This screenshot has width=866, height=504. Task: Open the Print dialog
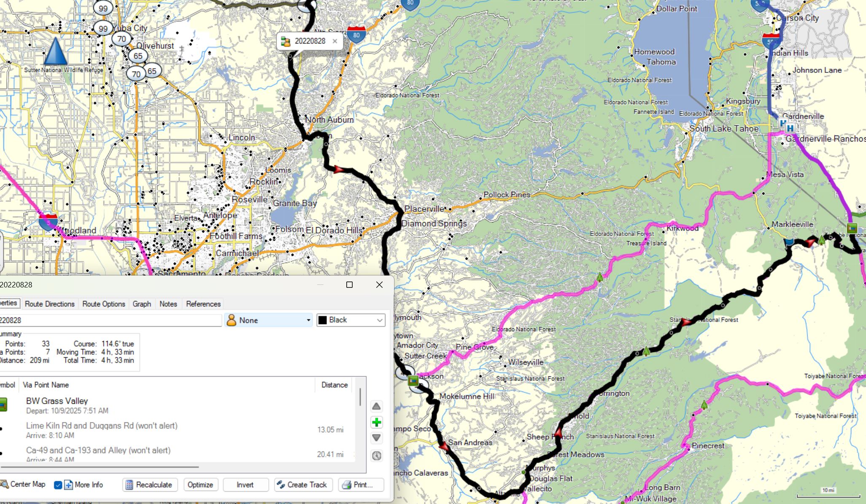[361, 485]
